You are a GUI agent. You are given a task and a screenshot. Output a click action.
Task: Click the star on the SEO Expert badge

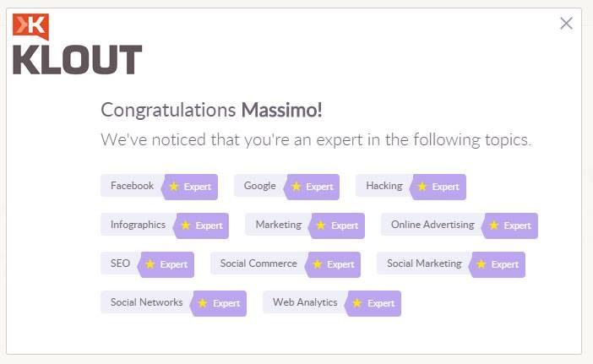tap(150, 264)
